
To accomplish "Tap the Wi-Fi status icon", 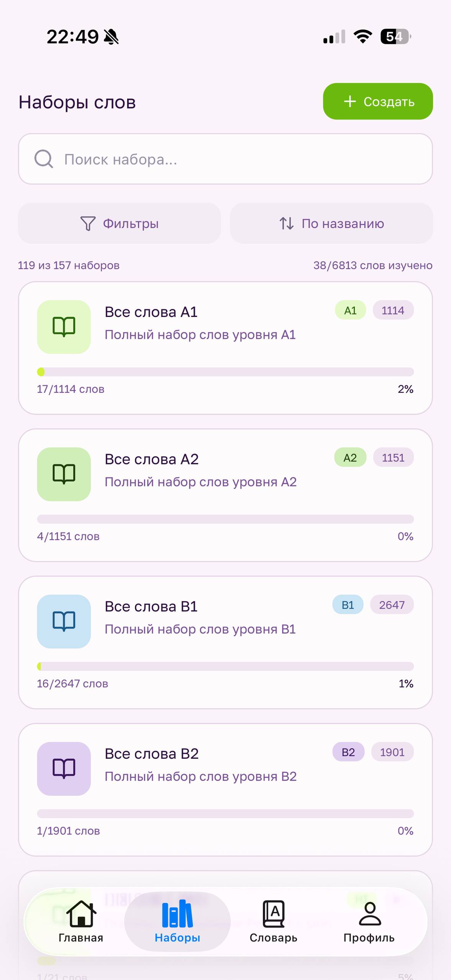I will (x=362, y=37).
